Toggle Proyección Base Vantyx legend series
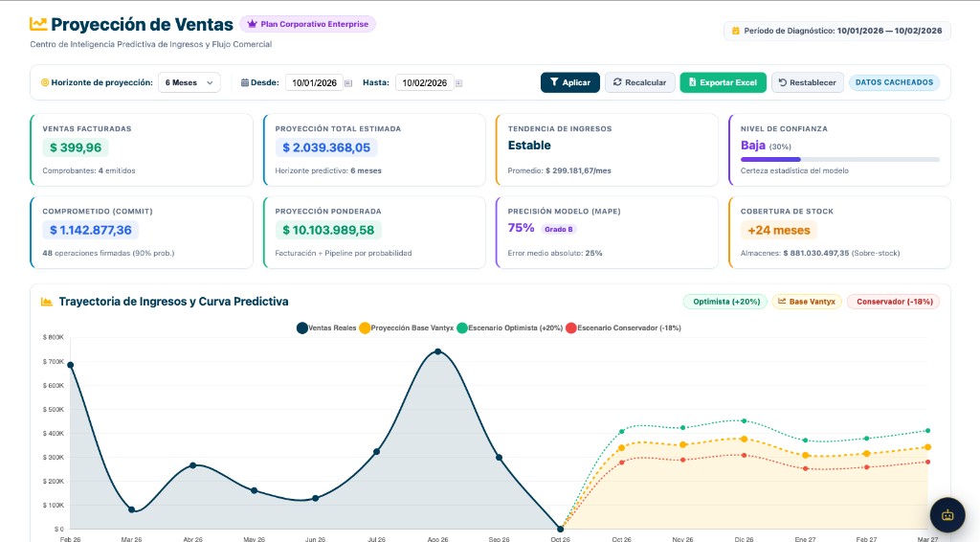 [406, 328]
